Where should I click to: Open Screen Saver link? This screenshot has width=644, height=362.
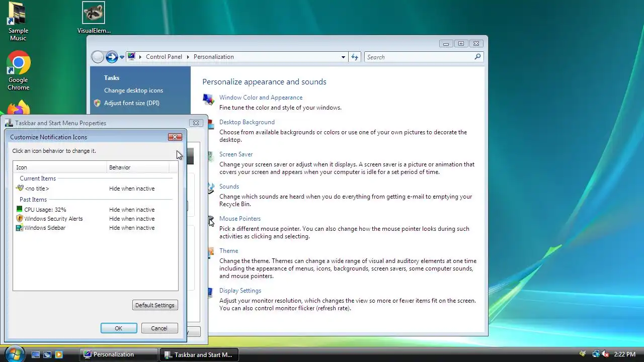(x=235, y=154)
